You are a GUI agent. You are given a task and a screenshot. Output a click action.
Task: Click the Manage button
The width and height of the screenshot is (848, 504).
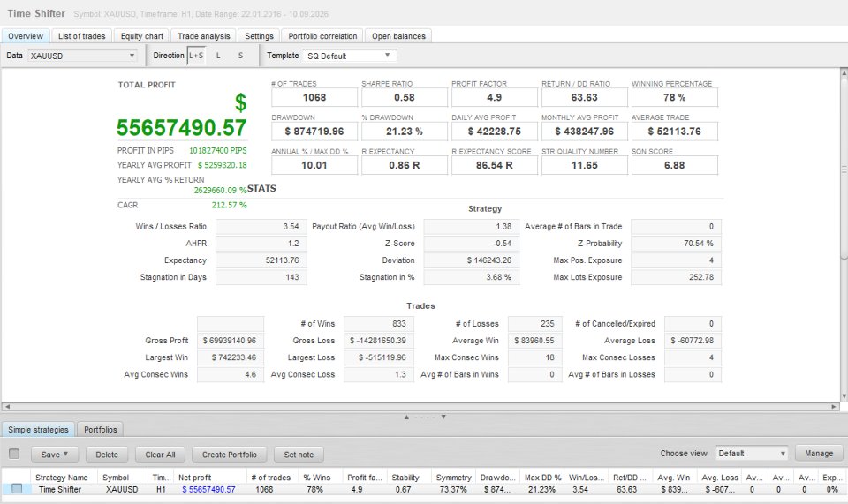(x=819, y=453)
